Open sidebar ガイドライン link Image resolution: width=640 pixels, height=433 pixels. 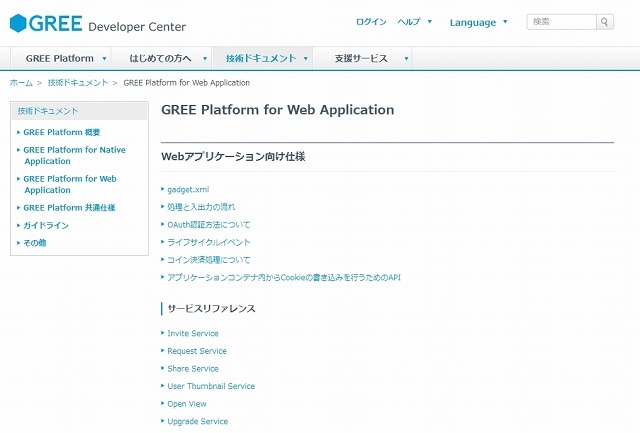[46, 225]
